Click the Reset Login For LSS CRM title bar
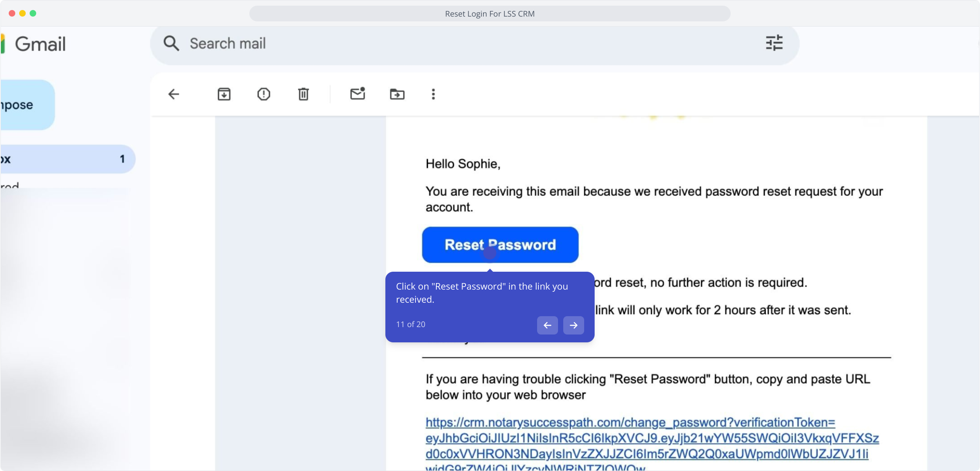The image size is (980, 471). click(490, 14)
